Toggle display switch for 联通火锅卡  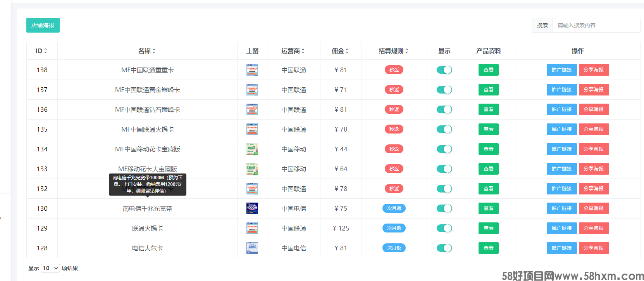point(444,228)
